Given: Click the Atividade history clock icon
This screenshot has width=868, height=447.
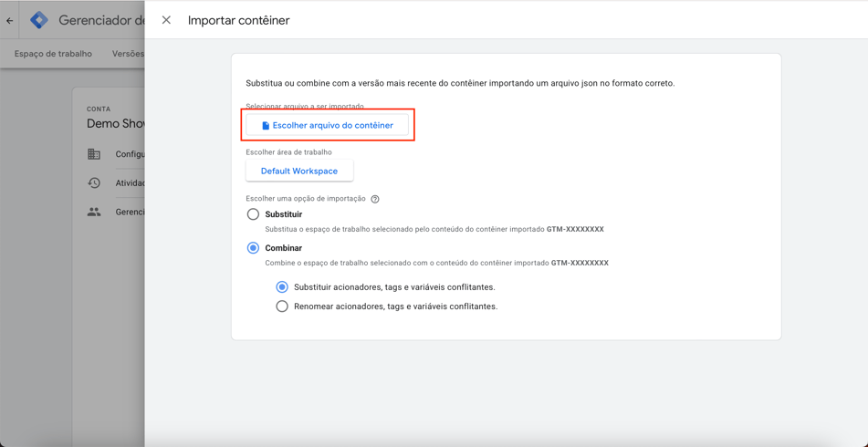Looking at the screenshot, I should click(x=94, y=183).
